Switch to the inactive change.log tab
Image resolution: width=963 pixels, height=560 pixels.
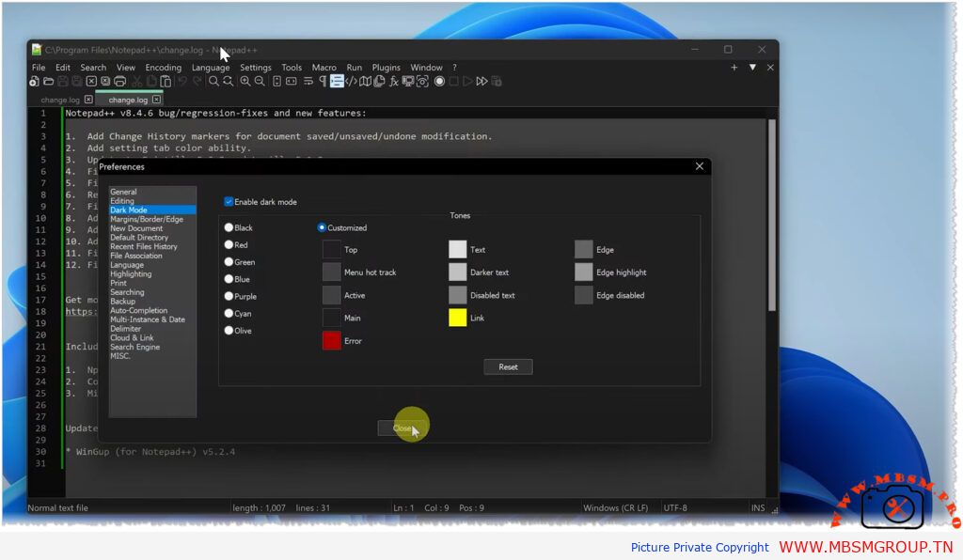pyautogui.click(x=60, y=100)
